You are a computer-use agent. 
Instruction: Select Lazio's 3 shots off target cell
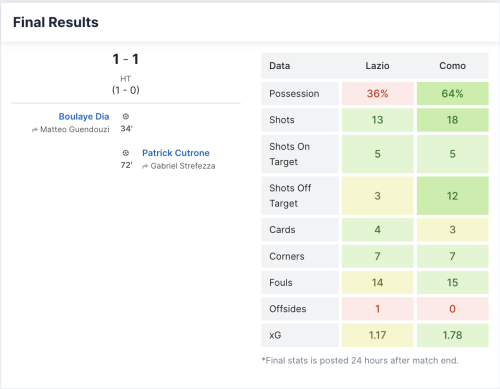[x=378, y=196]
